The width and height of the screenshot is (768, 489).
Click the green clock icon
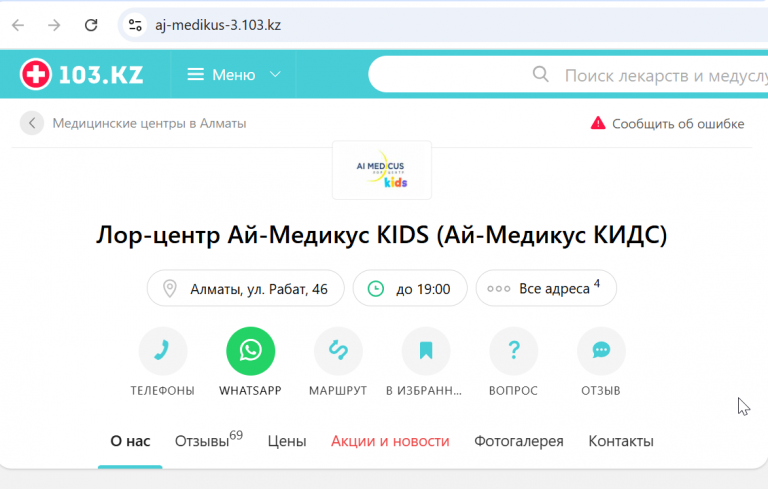pyautogui.click(x=376, y=289)
